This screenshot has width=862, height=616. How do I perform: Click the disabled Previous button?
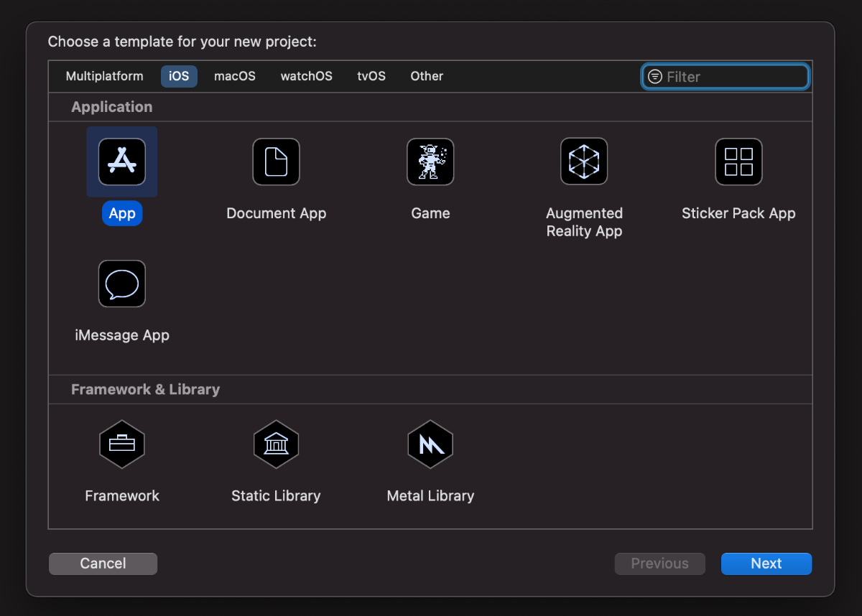coord(660,564)
